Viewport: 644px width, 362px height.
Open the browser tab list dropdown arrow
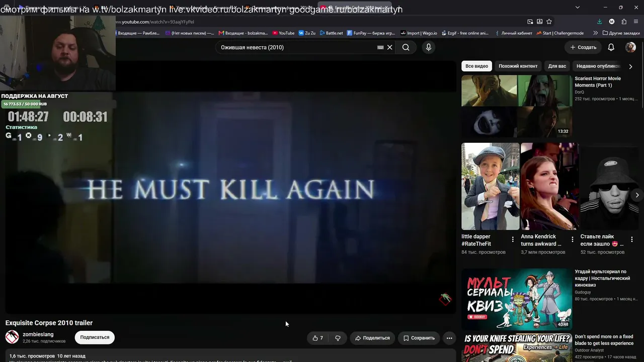tap(577, 7)
